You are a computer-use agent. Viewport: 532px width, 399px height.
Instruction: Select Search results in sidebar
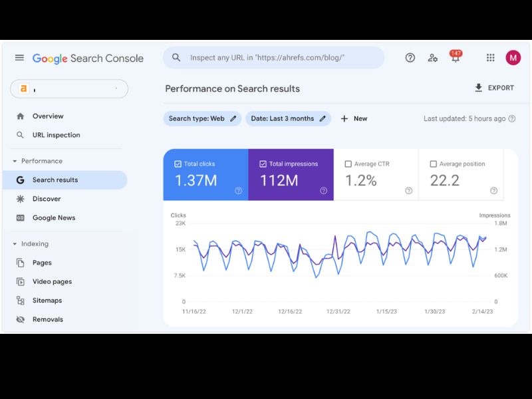[x=65, y=180]
